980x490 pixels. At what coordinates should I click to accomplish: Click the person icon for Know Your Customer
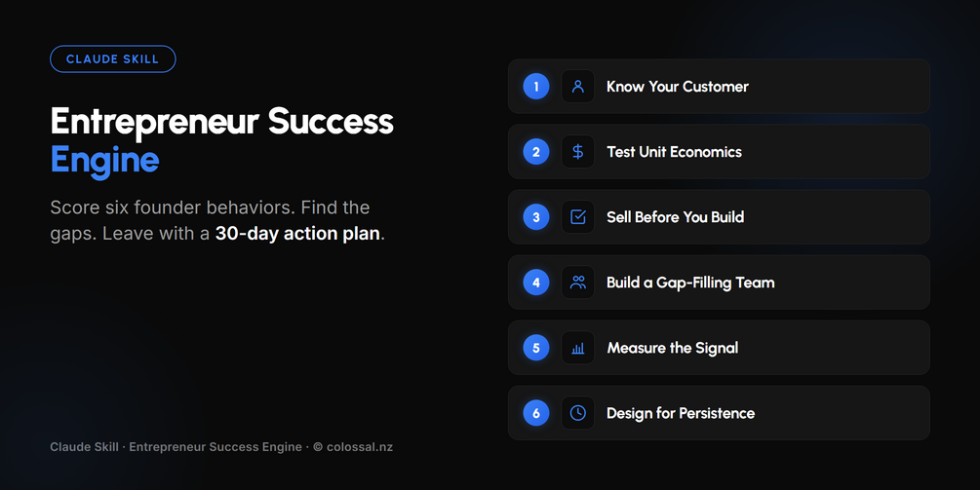577,86
